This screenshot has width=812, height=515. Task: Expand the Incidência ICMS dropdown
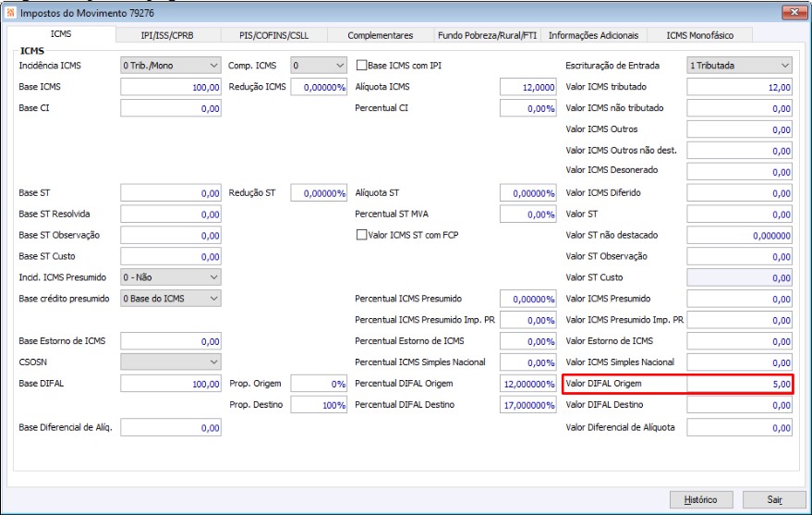point(171,66)
